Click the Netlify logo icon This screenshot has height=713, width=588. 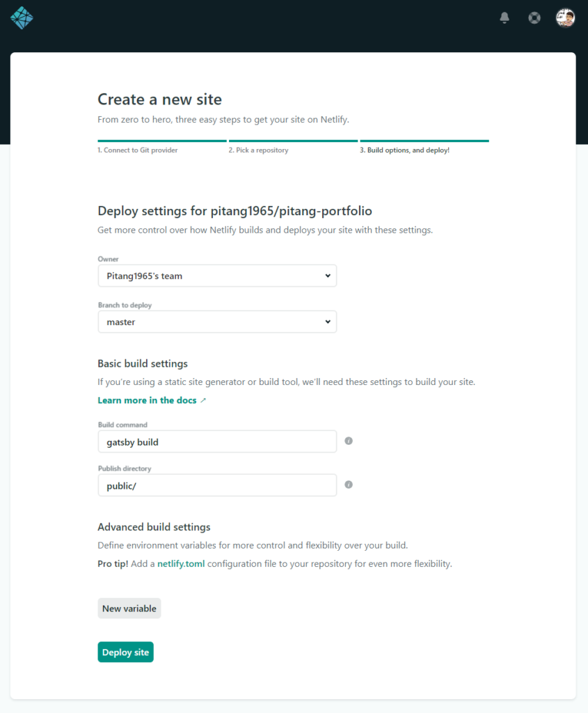click(22, 18)
